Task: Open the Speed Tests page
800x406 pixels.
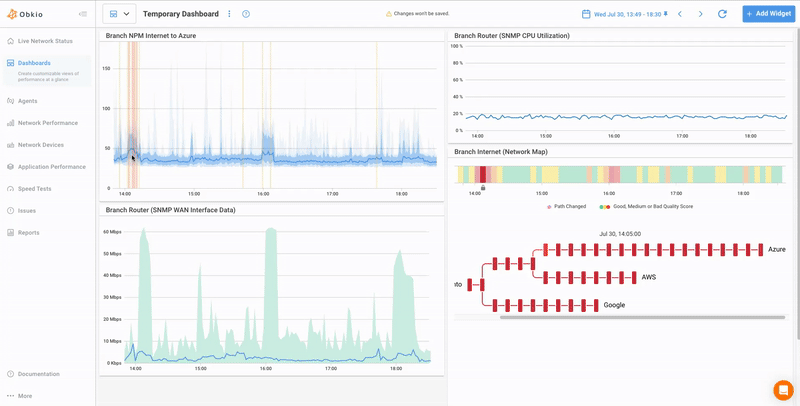Action: coord(34,189)
